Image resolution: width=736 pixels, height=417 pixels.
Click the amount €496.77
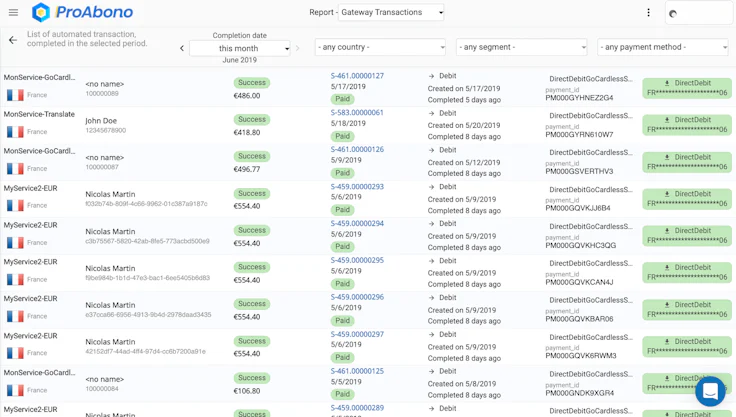(x=247, y=170)
